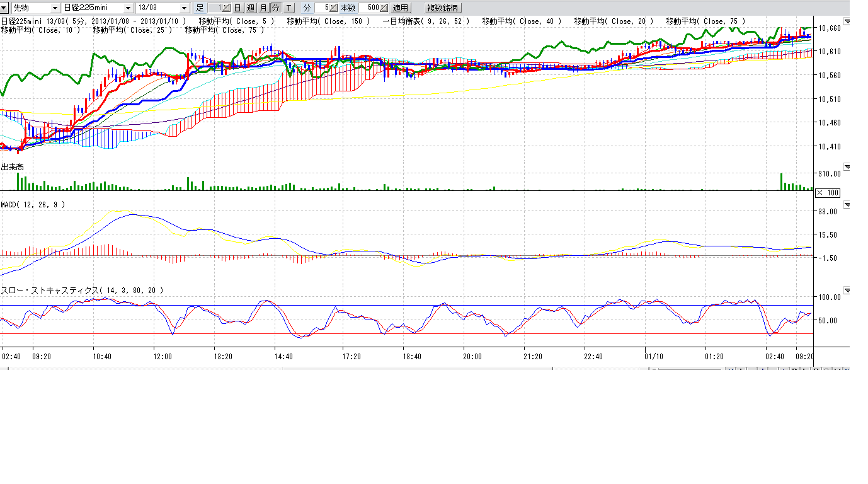Viewport: 868px width, 484px height.
Task: Expand the 日経225mini symbol dropdown
Action: 128,8
